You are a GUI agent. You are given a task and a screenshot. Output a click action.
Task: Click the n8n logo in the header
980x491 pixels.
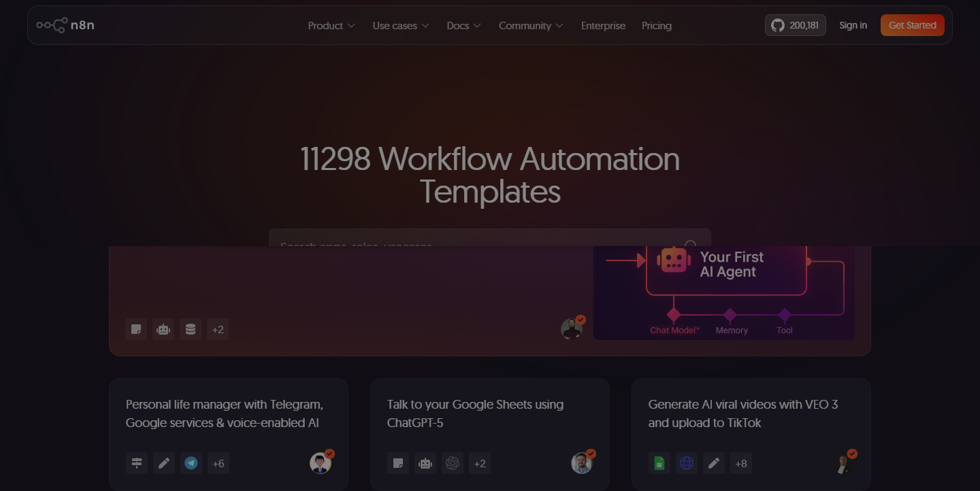(65, 25)
